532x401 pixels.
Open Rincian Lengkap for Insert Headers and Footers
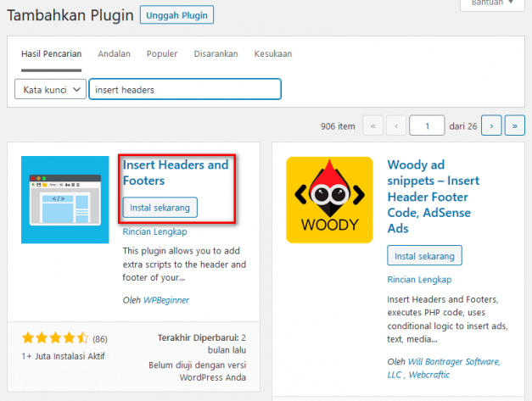[154, 231]
